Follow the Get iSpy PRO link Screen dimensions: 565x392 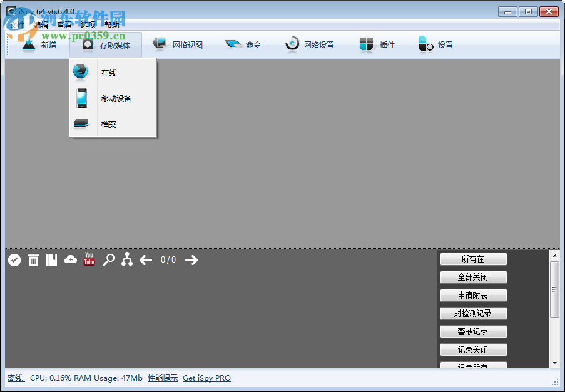point(206,378)
